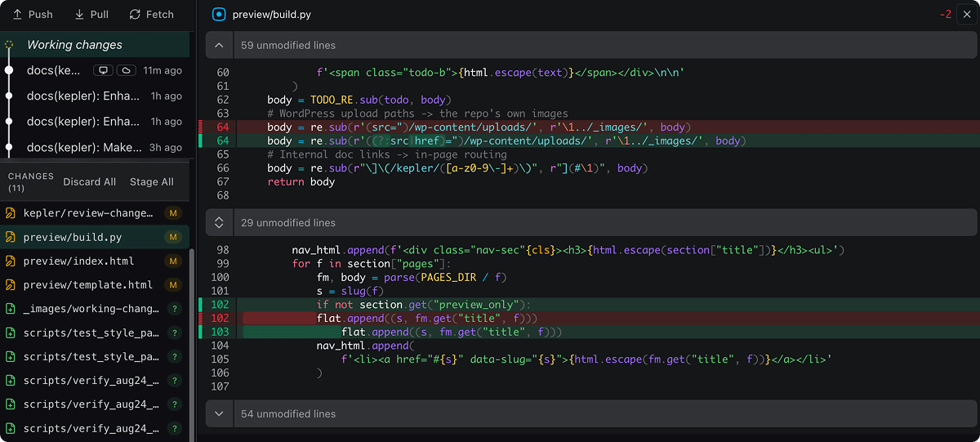This screenshot has height=442, width=980.
Task: Pull changes with the Pull button
Action: click(91, 14)
